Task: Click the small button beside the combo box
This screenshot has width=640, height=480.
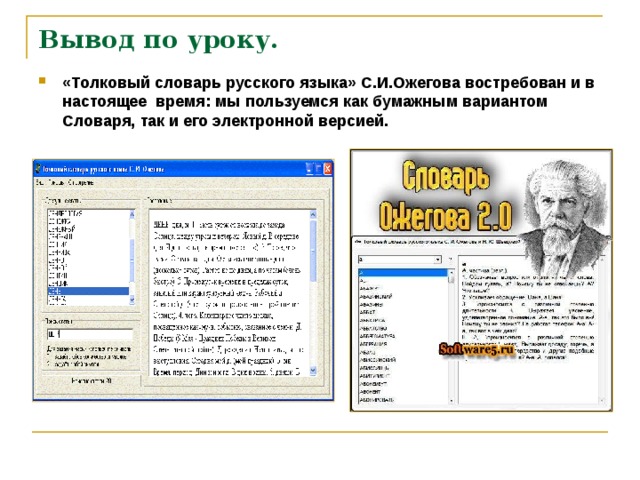Action: 451,259
